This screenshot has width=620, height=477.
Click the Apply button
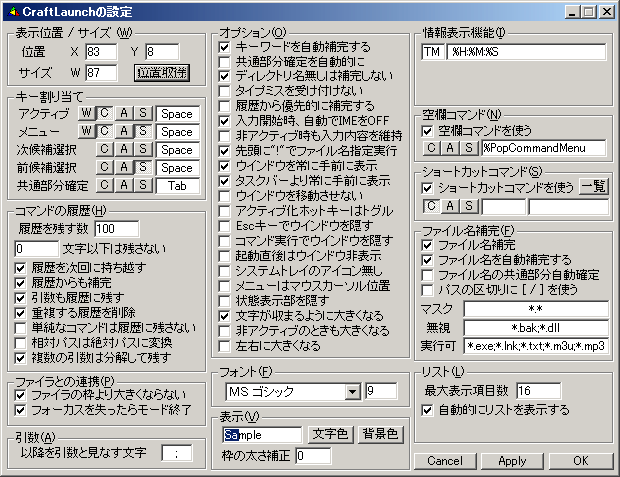(x=512, y=461)
